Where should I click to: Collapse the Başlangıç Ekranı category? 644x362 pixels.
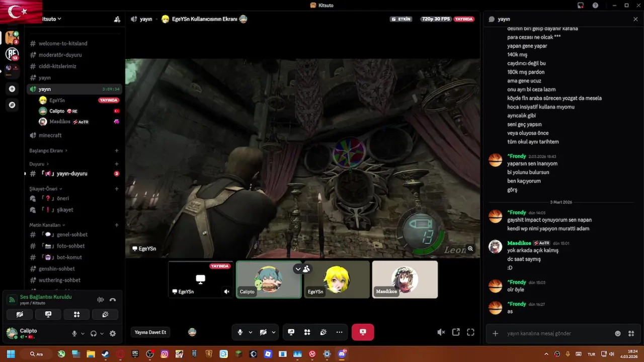click(48, 151)
